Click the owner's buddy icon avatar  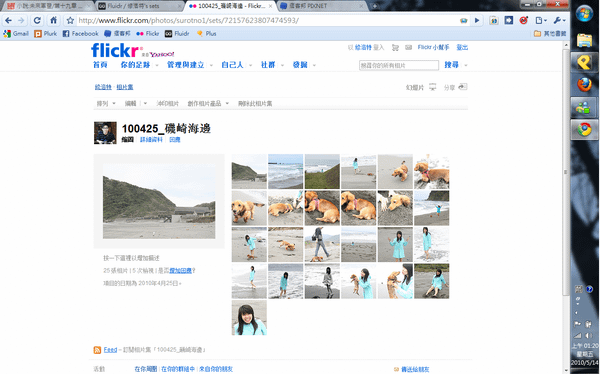(105, 133)
